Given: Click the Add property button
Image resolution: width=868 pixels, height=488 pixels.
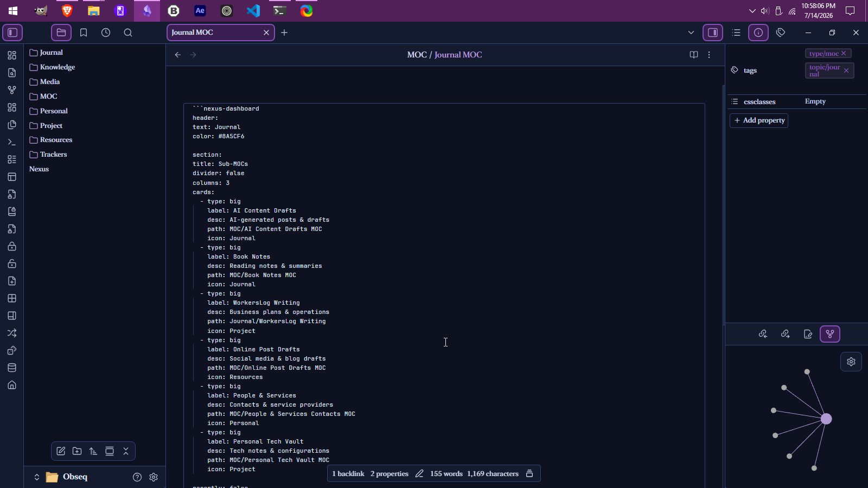Looking at the screenshot, I should coord(759,120).
